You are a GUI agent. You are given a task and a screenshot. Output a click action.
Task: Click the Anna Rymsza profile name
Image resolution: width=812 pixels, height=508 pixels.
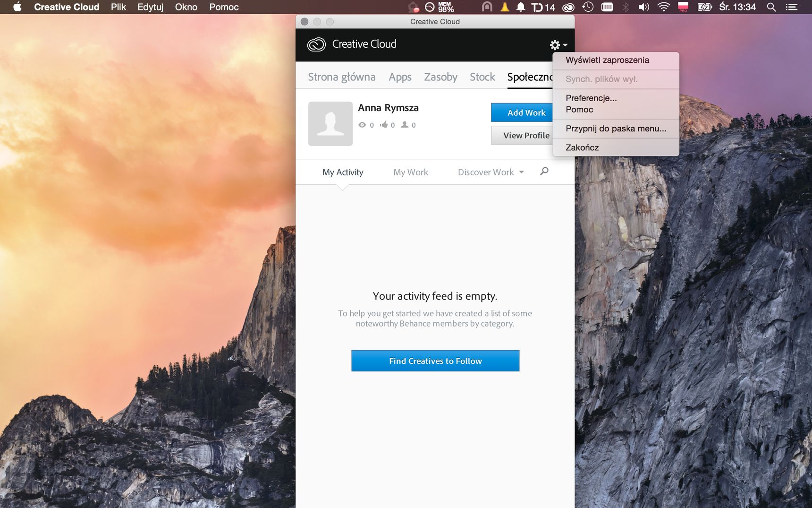[388, 108]
